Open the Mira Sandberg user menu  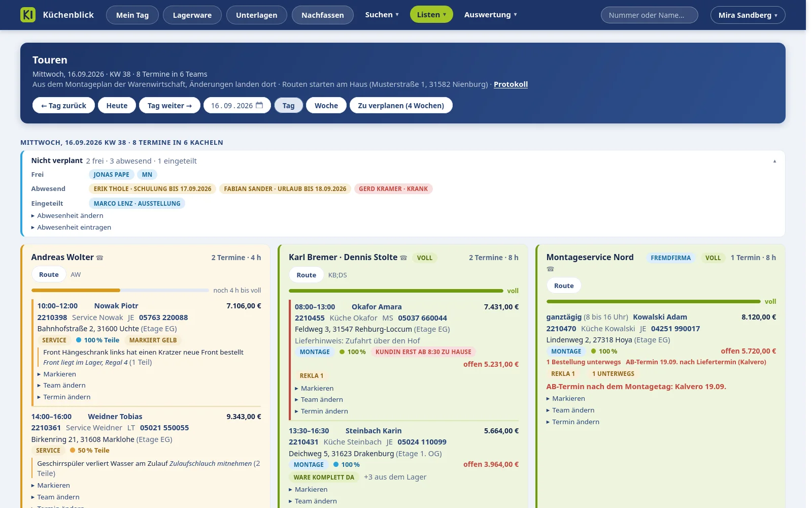tap(748, 15)
